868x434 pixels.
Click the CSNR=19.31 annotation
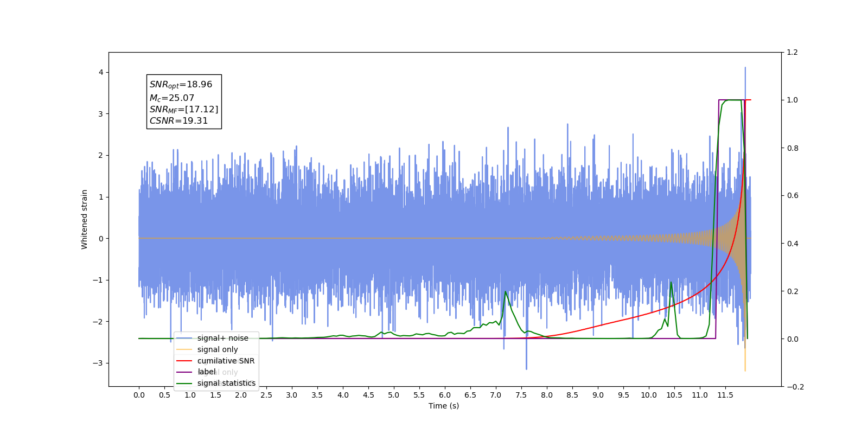pos(178,121)
